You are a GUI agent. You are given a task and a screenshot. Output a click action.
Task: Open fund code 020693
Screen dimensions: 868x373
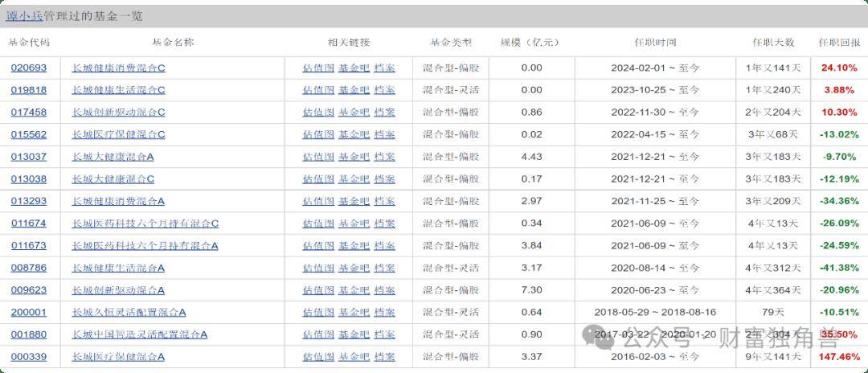(x=29, y=68)
